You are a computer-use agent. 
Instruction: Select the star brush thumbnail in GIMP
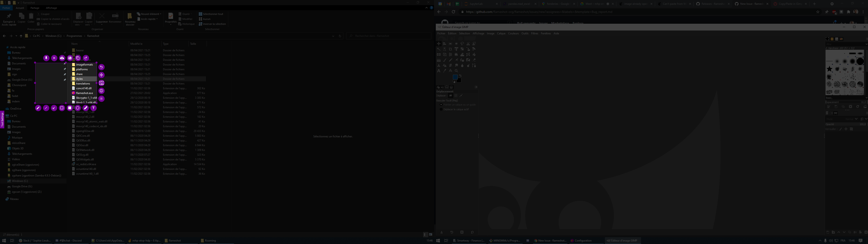pos(830,69)
